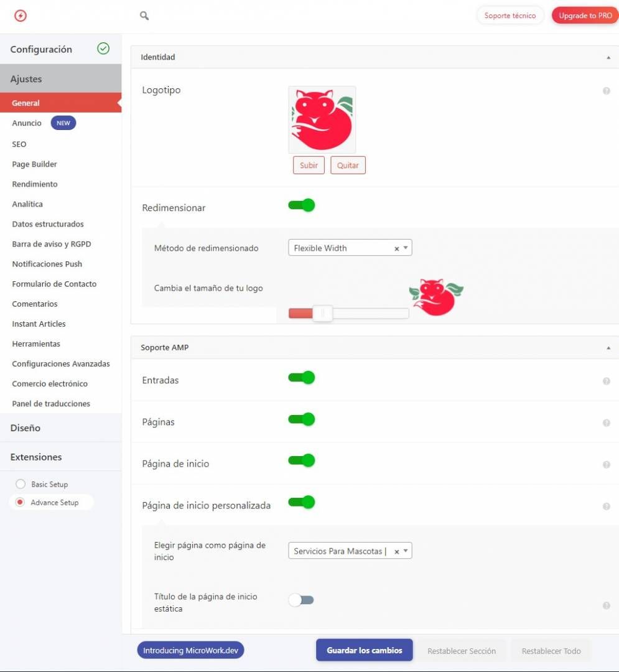This screenshot has width=619, height=672.
Task: Save with Guardar los cambios button
Action: (x=365, y=650)
